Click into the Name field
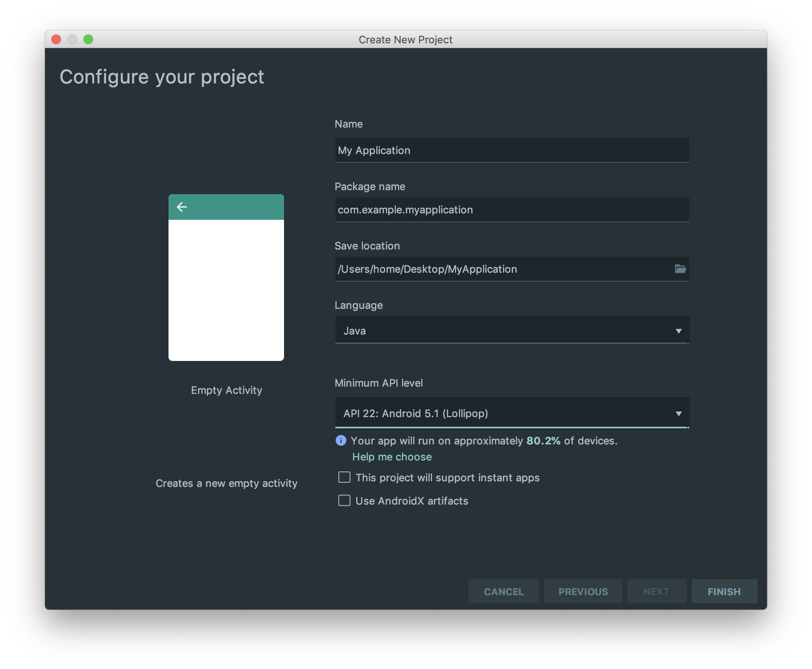The width and height of the screenshot is (812, 669). [x=512, y=150]
